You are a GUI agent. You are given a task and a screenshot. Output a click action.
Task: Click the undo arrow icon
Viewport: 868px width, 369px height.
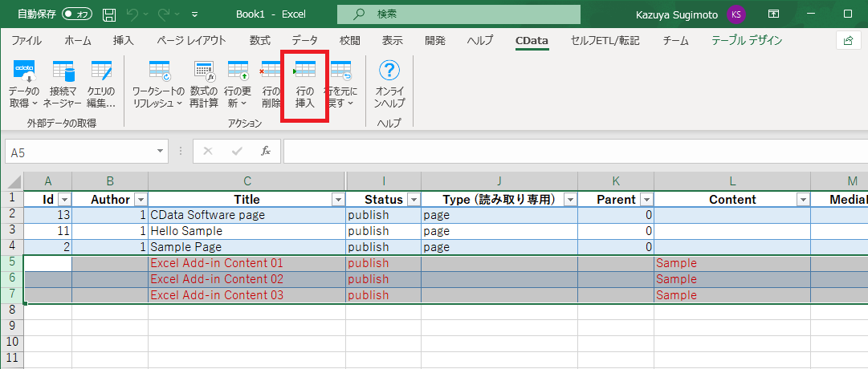131,14
